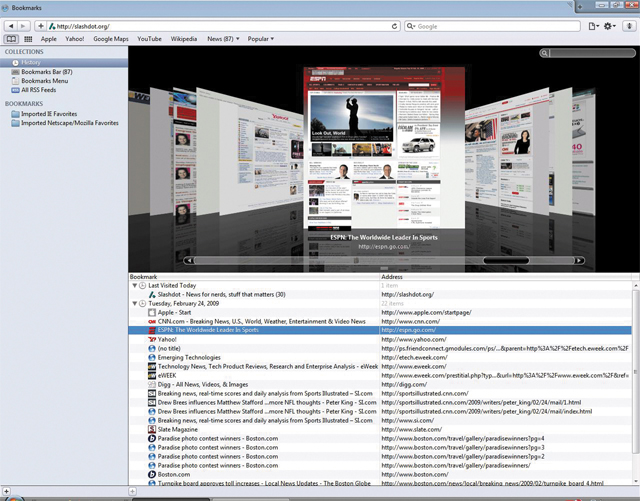Screen dimensions: 640x501
Task: Add bookmark with the plus button beside the address bar
Action: pos(40,26)
